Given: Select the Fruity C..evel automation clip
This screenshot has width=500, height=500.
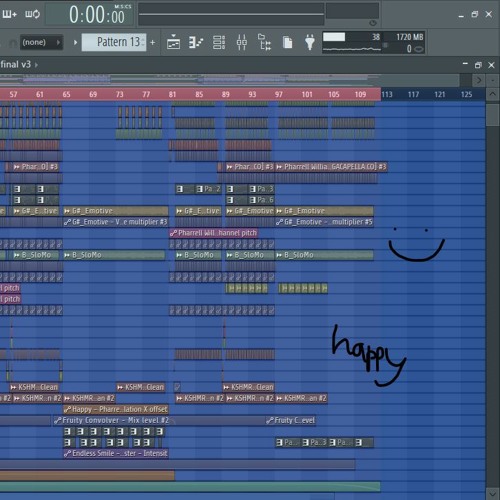Looking at the screenshot, I should 291,420.
